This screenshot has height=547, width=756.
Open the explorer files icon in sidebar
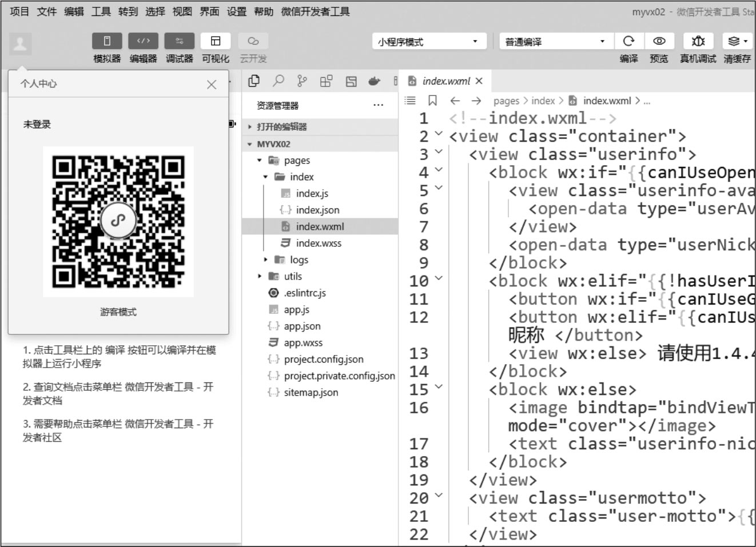point(254,81)
